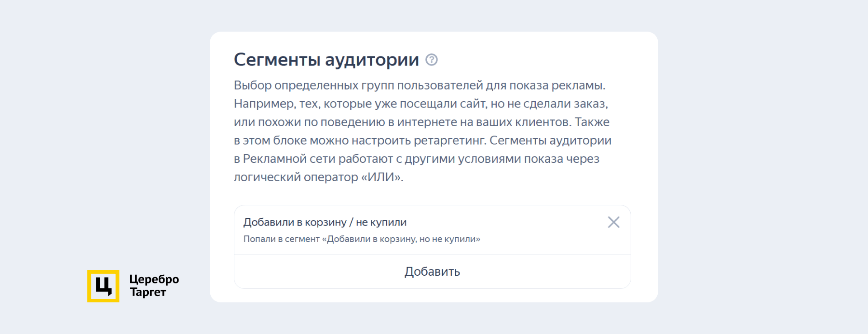Click the word Церебро in the logo
This screenshot has width=868, height=334.
coord(154,279)
